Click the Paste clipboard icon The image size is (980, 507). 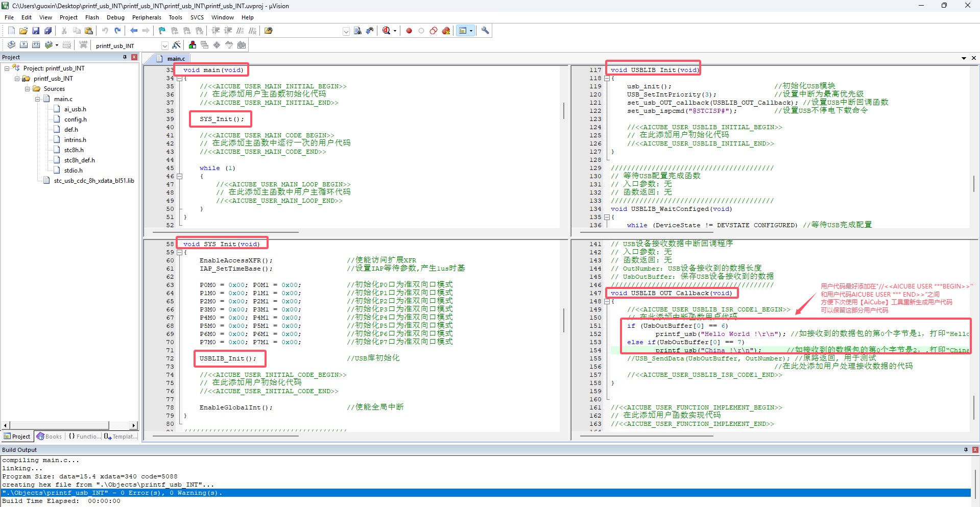click(89, 31)
